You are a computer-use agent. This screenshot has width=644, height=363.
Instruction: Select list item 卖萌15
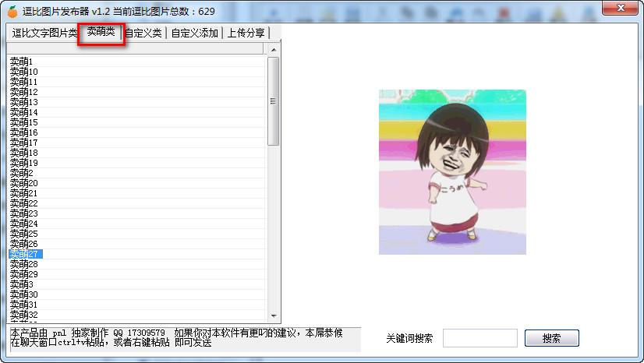tap(24, 122)
